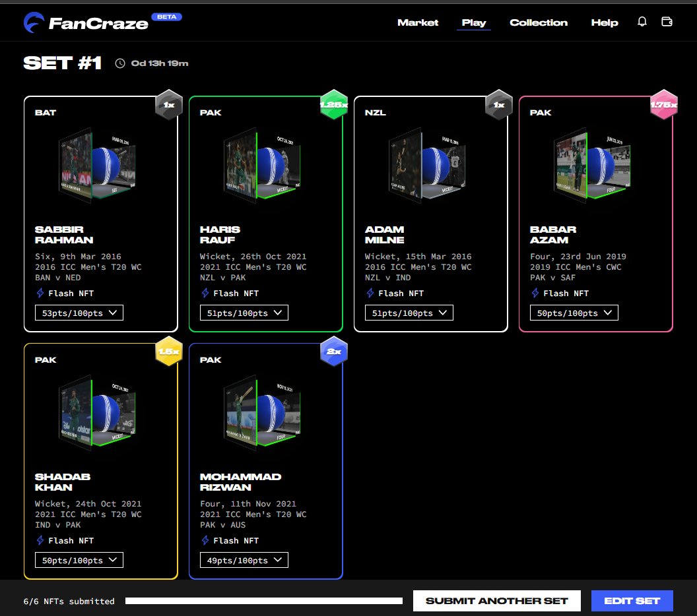Open Haris Rauf NFT cube thumbnail
The width and height of the screenshot is (697, 616).
262,166
